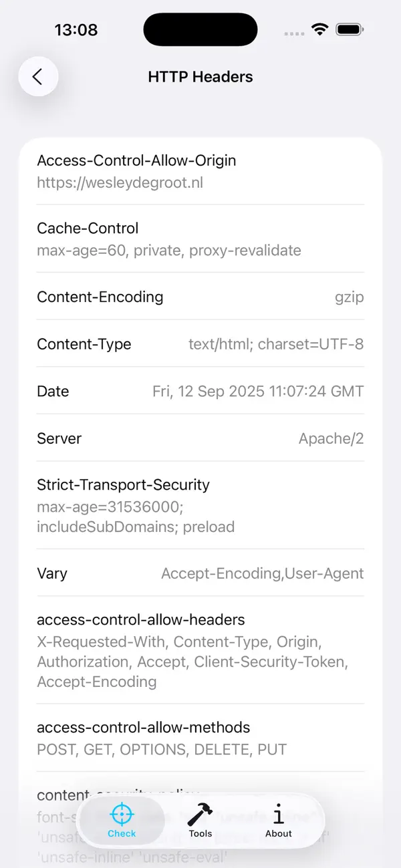
Task: Navigate back using the back button
Action: coord(38,76)
